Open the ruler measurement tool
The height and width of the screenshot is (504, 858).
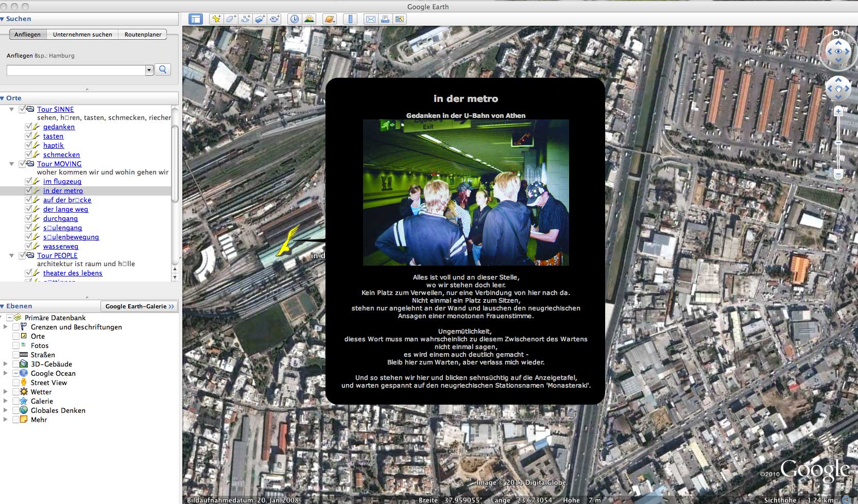click(350, 19)
